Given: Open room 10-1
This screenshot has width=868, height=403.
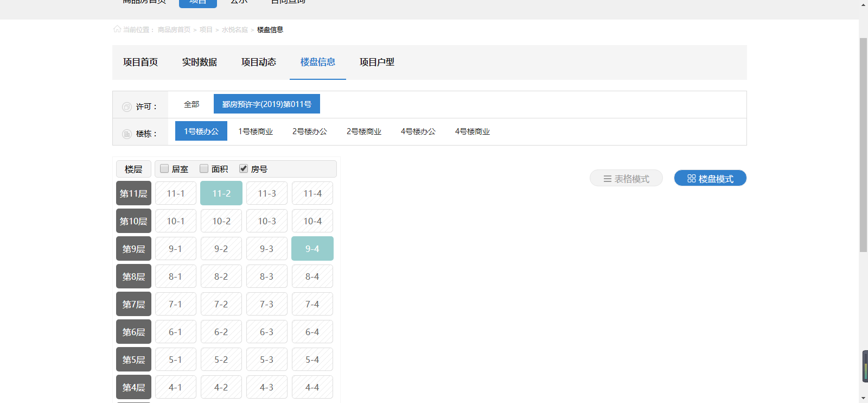Looking at the screenshot, I should (x=176, y=221).
